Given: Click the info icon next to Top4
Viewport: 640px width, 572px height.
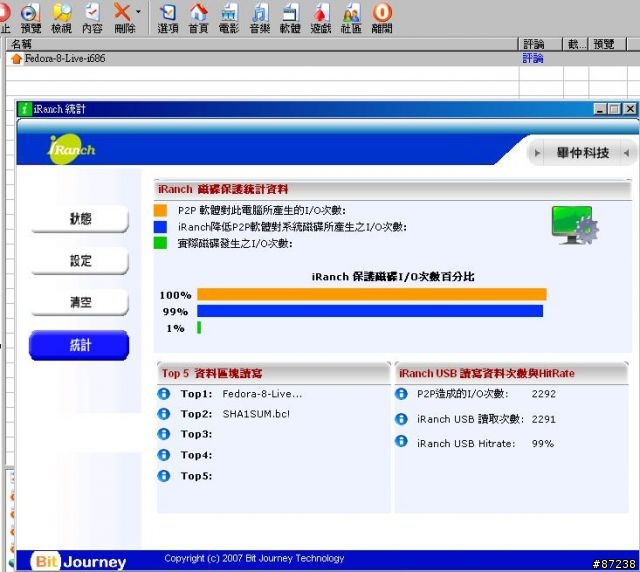Looking at the screenshot, I should tap(164, 455).
